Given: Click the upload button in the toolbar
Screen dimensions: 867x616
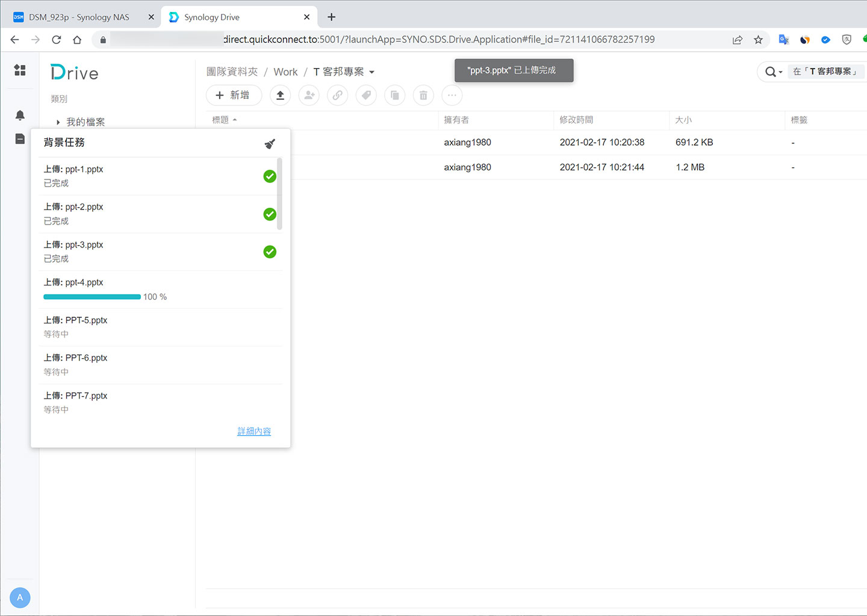Looking at the screenshot, I should [280, 95].
